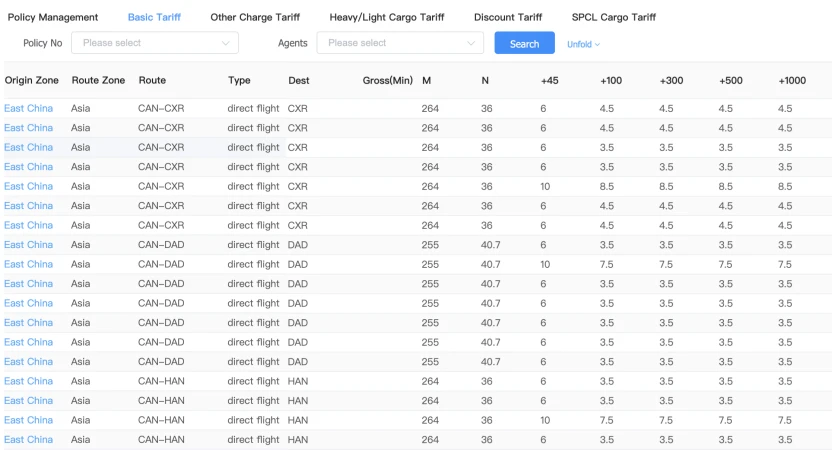This screenshot has width=832, height=450.
Task: Click the Gross(Min) column header
Action: click(x=387, y=80)
